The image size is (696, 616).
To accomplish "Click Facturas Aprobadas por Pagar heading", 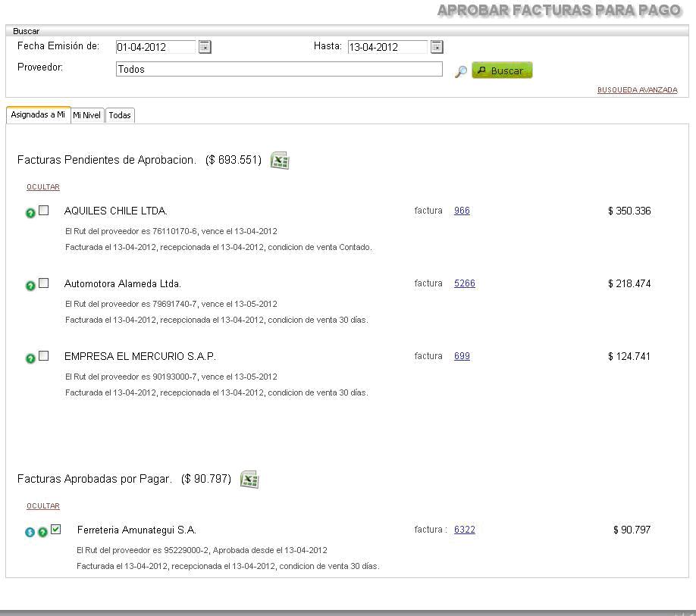I will pyautogui.click(x=95, y=479).
